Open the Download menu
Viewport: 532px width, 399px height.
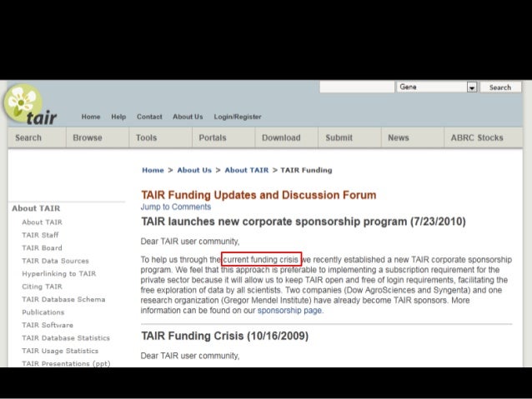point(287,137)
